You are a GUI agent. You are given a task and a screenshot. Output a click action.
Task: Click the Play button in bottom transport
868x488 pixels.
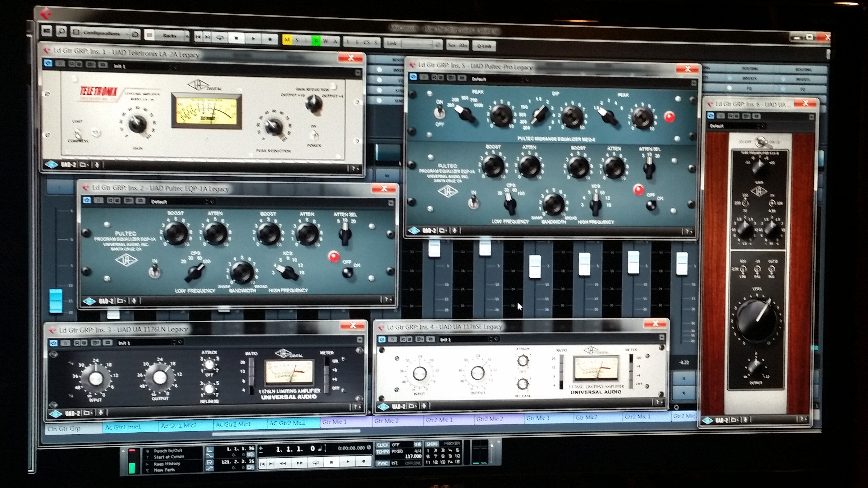tap(347, 462)
